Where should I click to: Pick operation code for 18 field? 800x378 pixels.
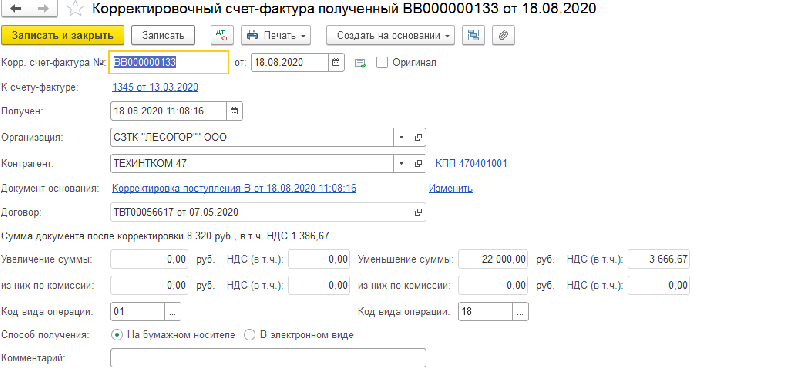click(x=521, y=312)
